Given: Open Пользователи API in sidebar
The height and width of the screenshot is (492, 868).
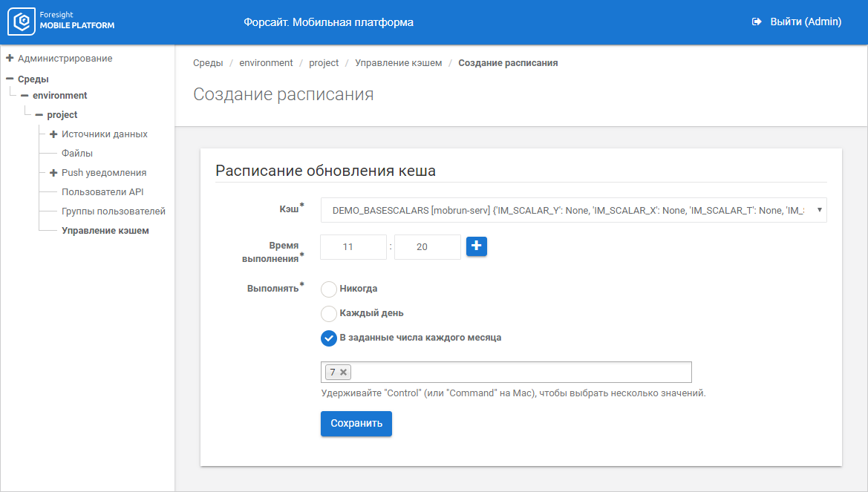Looking at the screenshot, I should pos(102,192).
